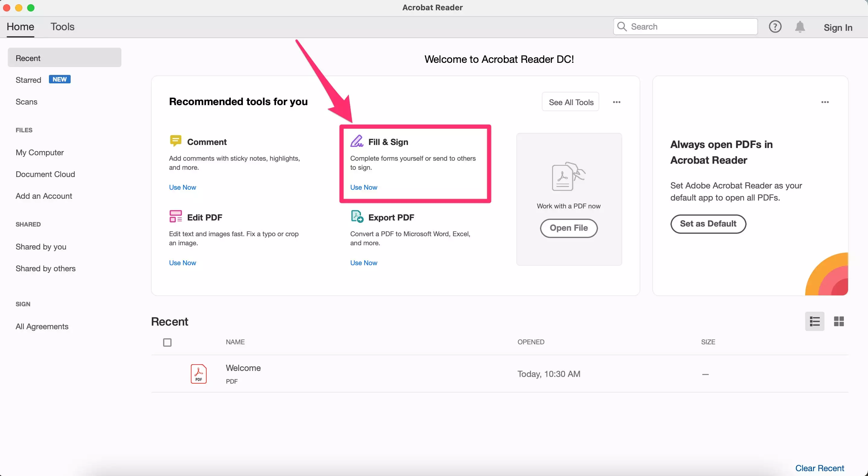Select Recent in the sidebar
This screenshot has width=868, height=476.
coord(64,58)
